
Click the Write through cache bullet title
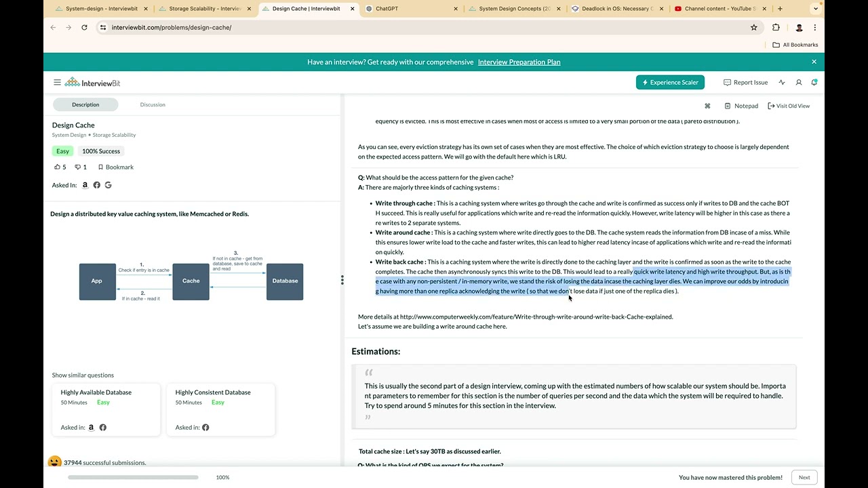point(406,203)
